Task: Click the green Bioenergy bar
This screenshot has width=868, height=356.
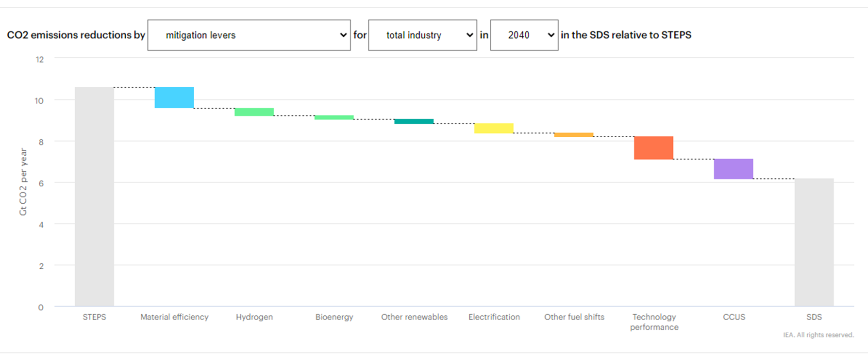Action: click(x=334, y=117)
